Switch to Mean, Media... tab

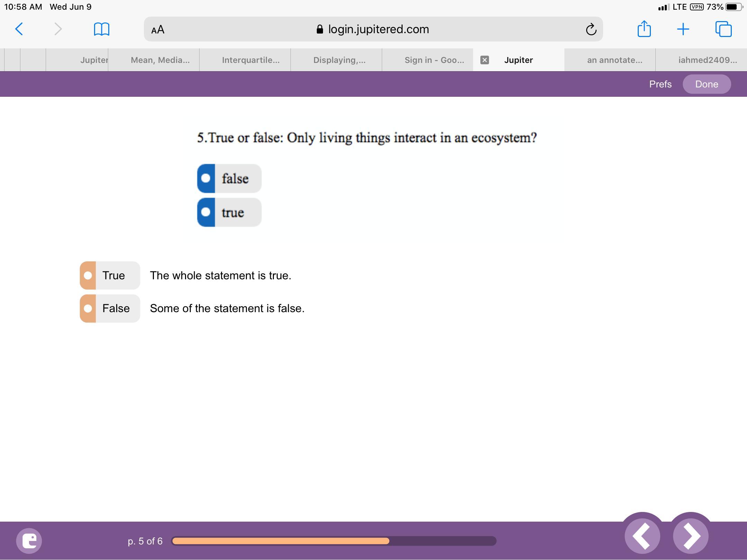pyautogui.click(x=160, y=60)
